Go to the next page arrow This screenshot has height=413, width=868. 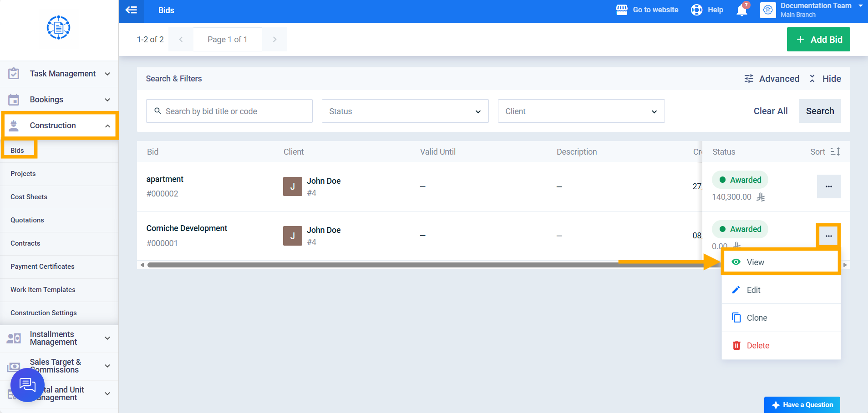click(x=274, y=40)
